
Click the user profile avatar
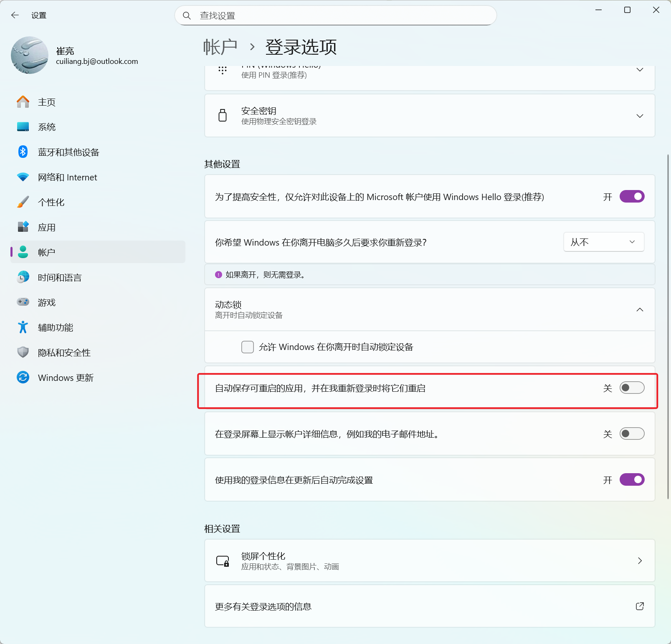(x=30, y=55)
